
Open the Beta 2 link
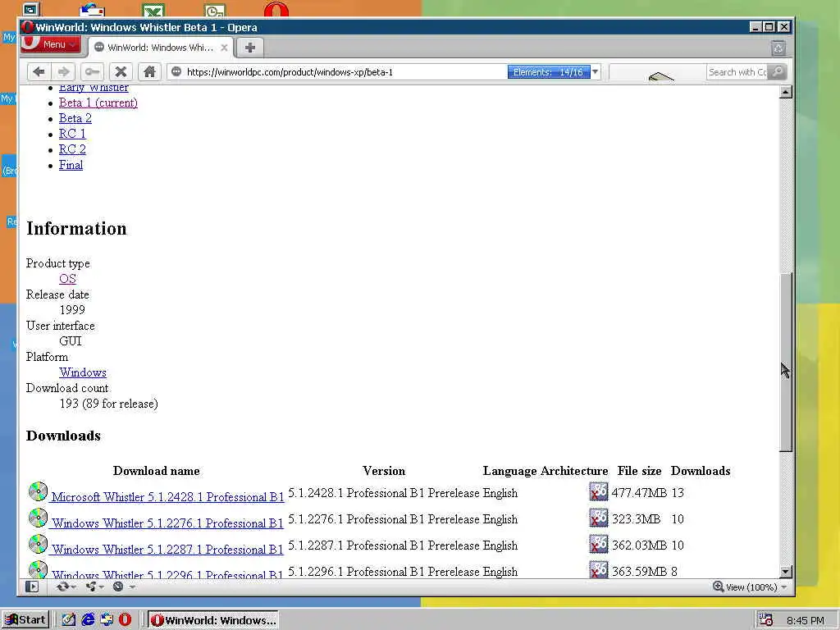pos(75,118)
